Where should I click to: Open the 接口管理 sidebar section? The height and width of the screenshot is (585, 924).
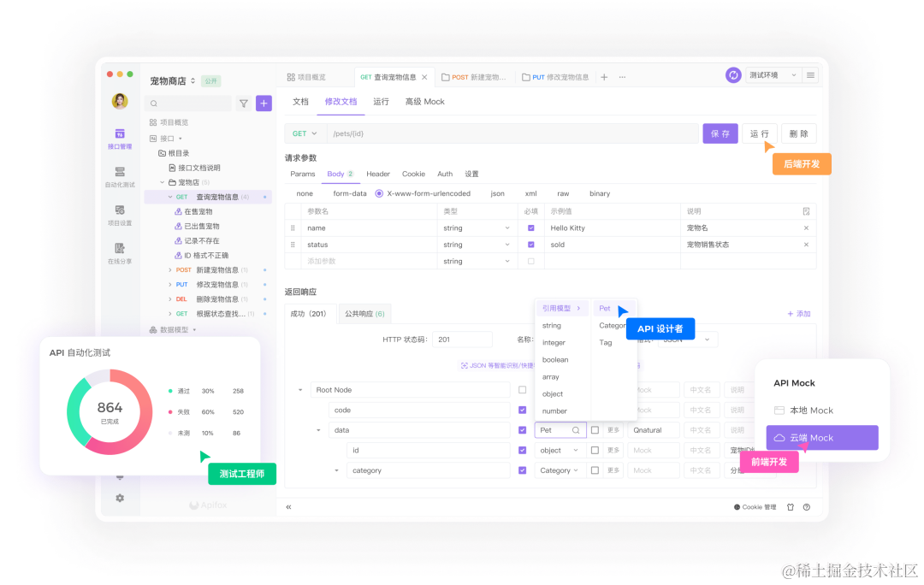pos(120,139)
